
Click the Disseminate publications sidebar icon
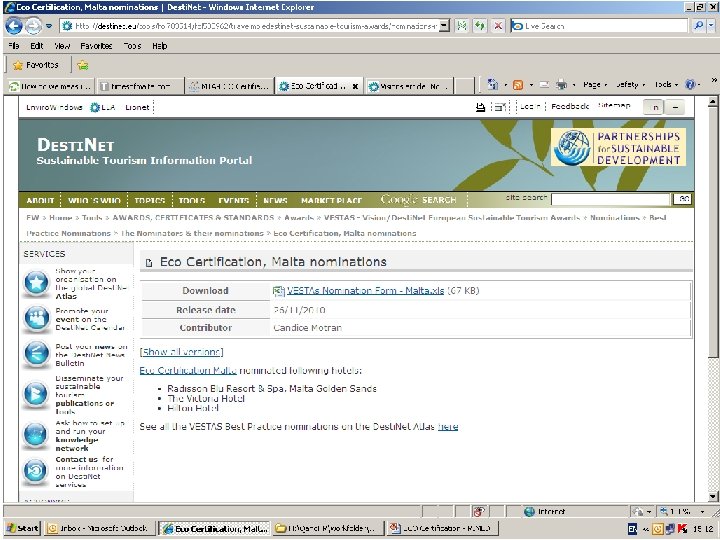(36, 394)
